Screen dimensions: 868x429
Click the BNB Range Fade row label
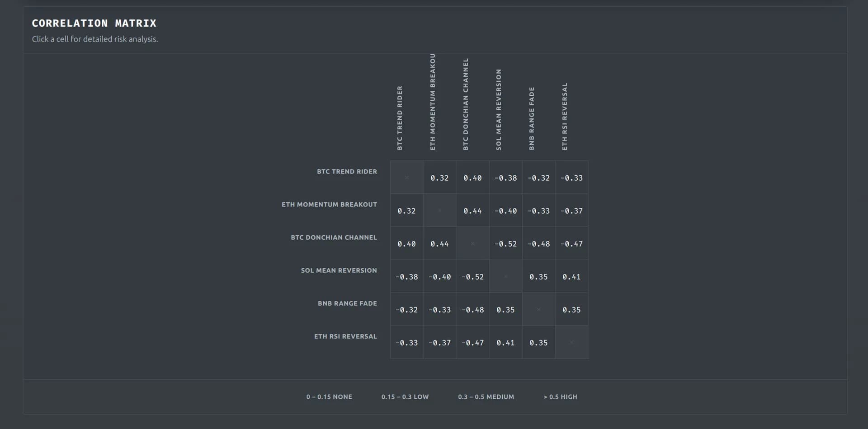click(347, 303)
